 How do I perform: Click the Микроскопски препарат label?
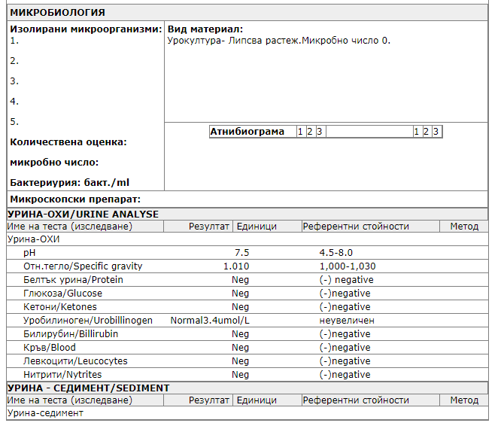pyautogui.click(x=75, y=199)
